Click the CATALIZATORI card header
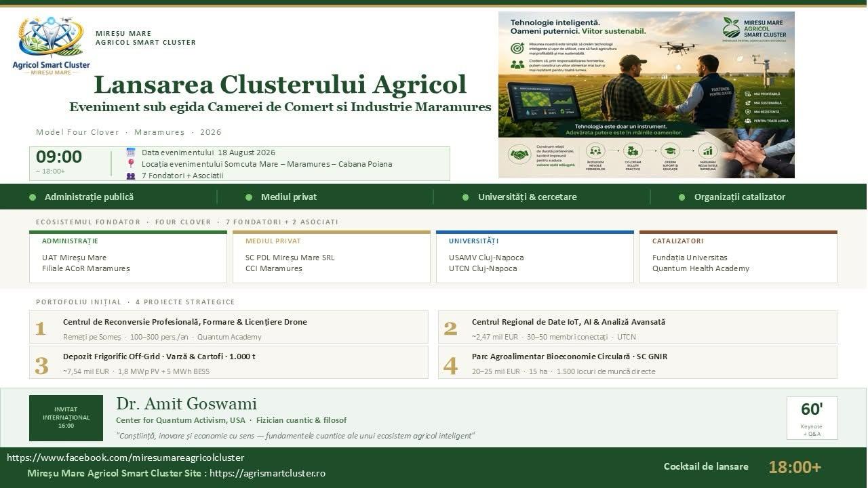The image size is (868, 488). point(678,241)
